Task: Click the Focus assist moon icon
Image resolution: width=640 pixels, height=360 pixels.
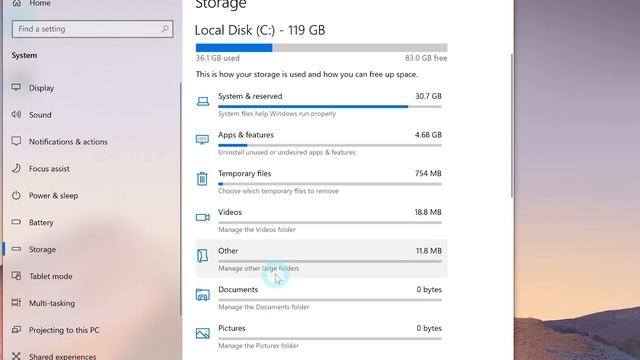Action: click(x=16, y=168)
